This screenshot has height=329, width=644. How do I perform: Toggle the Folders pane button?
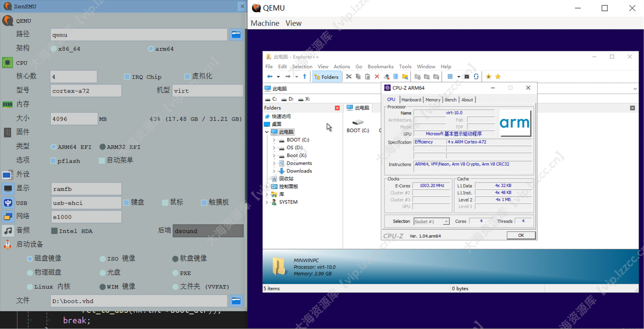click(x=326, y=77)
